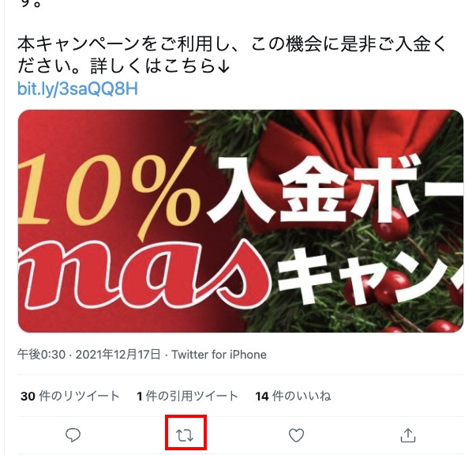Click the 詳しくはこちら↓ text line
The width and height of the screenshot is (476, 455).
(x=160, y=66)
